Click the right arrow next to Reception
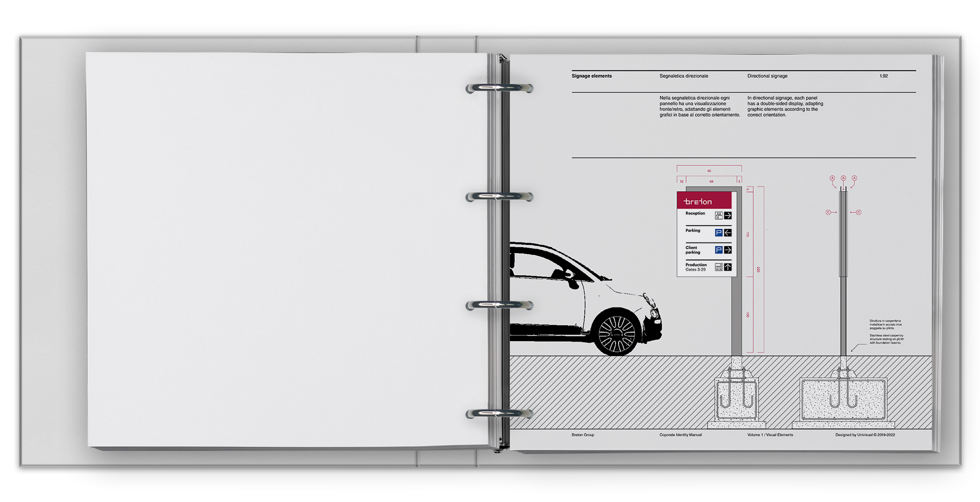The width and height of the screenshot is (980, 502). tap(728, 216)
